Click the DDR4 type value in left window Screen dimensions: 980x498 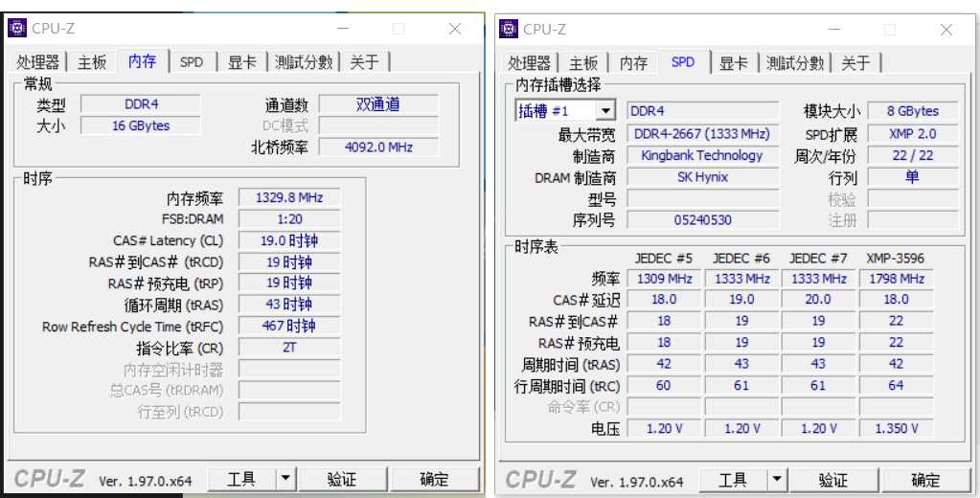(141, 104)
